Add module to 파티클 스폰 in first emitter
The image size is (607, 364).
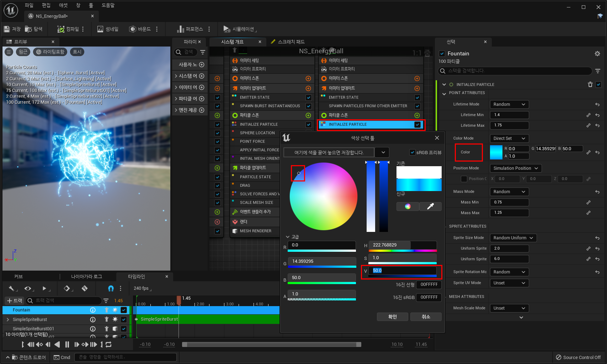pyautogui.click(x=308, y=115)
